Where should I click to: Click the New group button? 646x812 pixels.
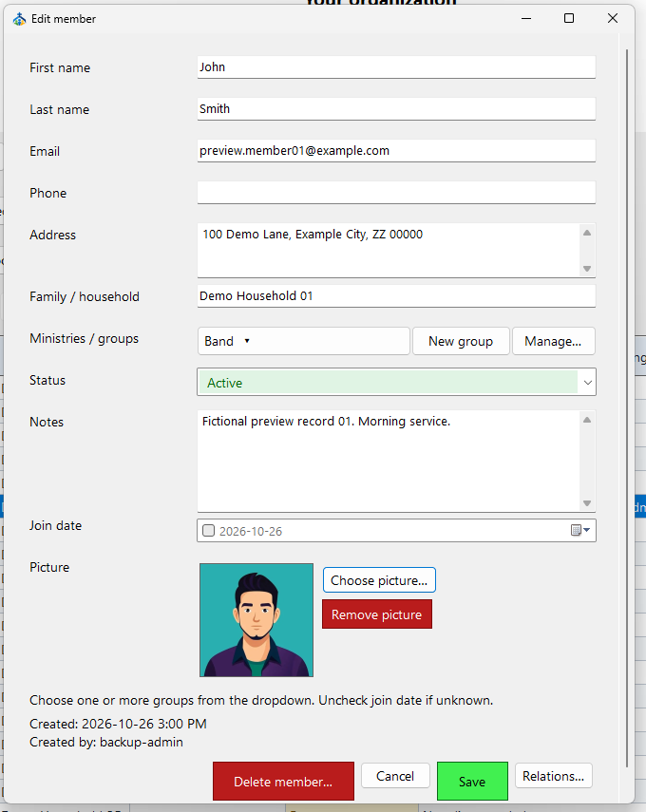[x=461, y=341]
